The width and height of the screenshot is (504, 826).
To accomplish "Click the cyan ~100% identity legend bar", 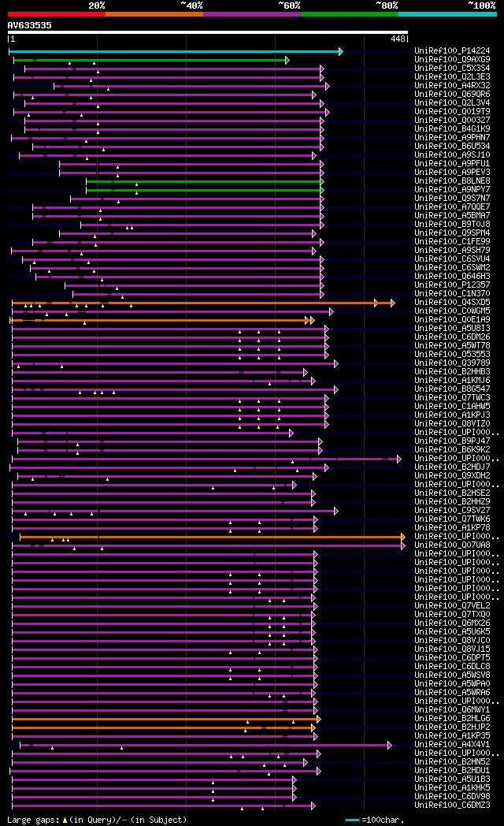I will pyautogui.click(x=448, y=14).
